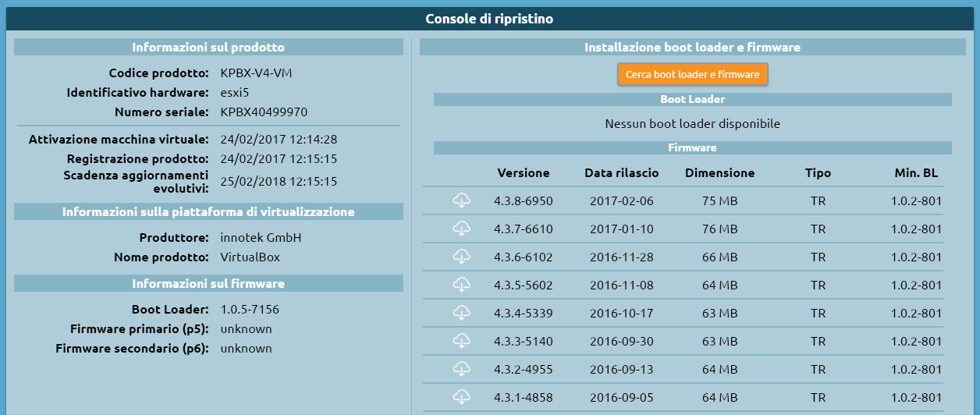Click the 'Informazioni sul firmware' section header
980x415 pixels.
tap(208, 283)
